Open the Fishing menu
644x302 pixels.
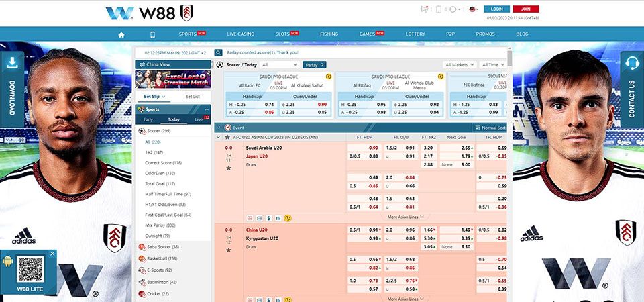click(329, 34)
